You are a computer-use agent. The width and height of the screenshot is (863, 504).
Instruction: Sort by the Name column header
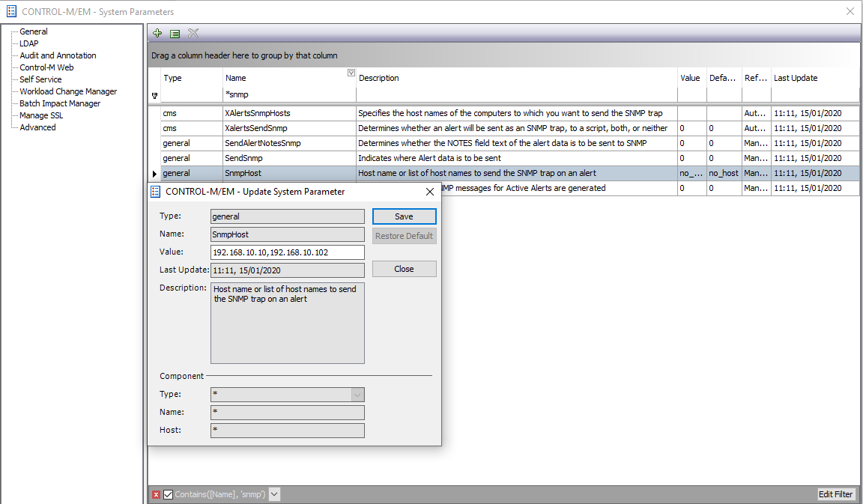[x=289, y=78]
